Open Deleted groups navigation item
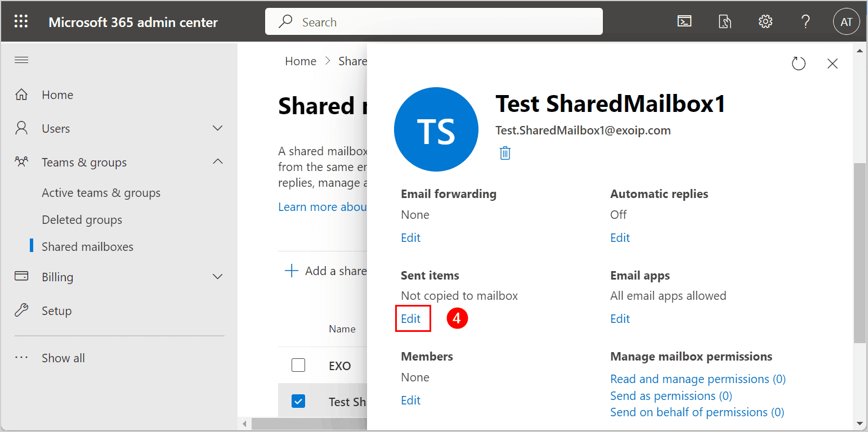The height and width of the screenshot is (432, 868). (x=82, y=220)
